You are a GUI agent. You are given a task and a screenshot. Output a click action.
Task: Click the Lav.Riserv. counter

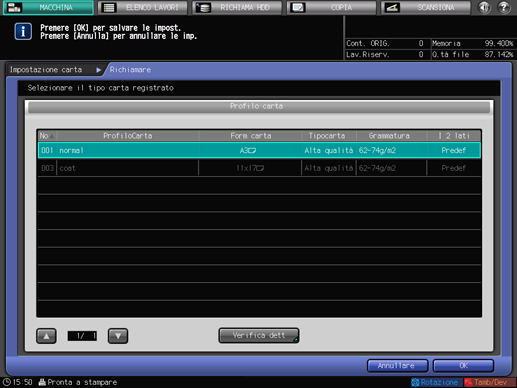(385, 55)
